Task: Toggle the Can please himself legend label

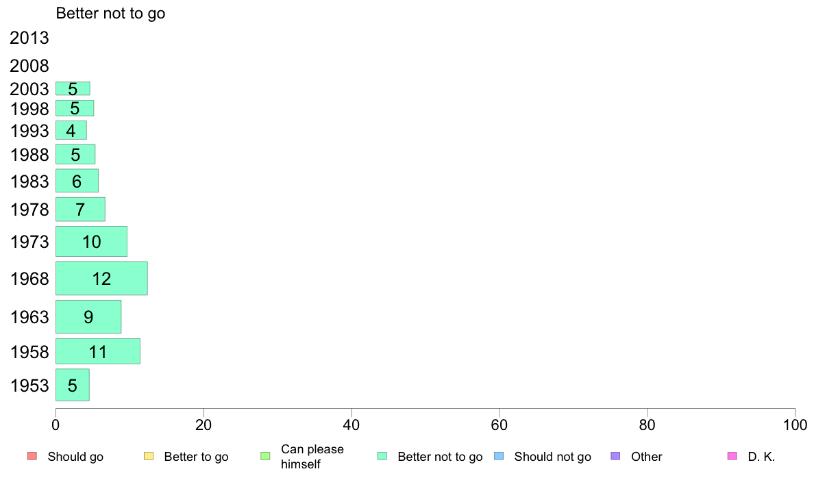Action: click(x=312, y=457)
